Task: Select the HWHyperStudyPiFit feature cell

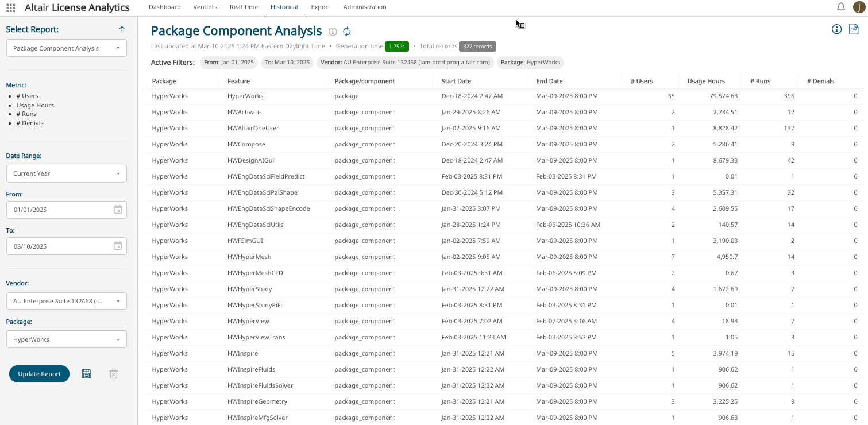Action: coord(256,305)
